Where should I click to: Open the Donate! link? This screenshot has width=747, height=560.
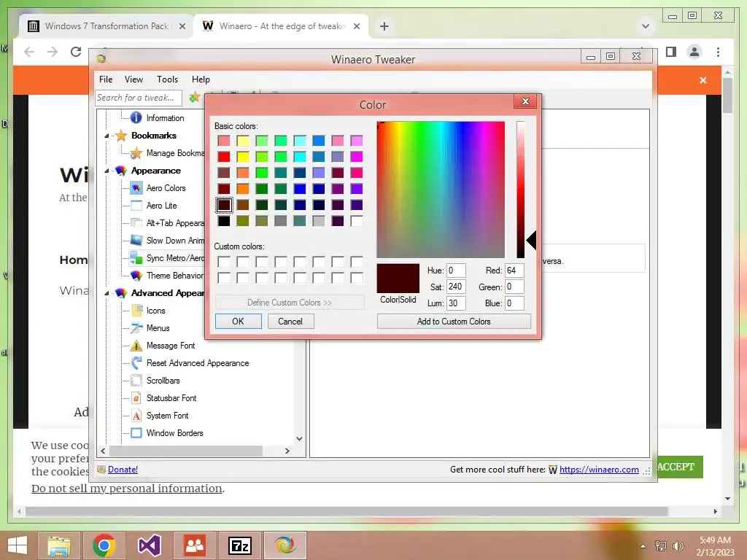[123, 470]
